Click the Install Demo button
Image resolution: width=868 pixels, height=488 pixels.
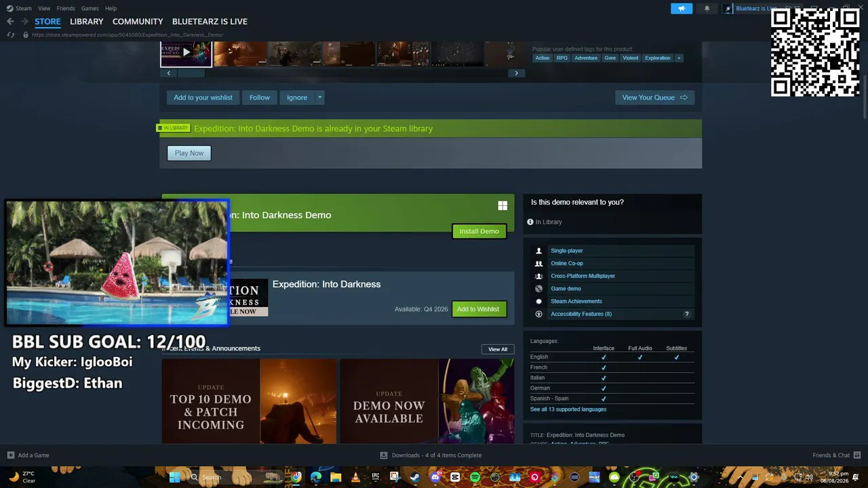pyautogui.click(x=479, y=232)
